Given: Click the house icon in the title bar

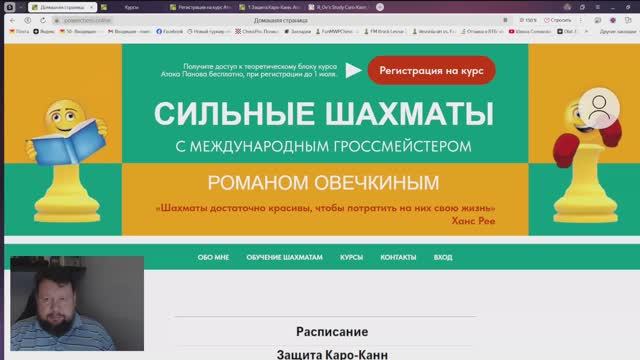Looking at the screenshot, I should tap(567, 7).
